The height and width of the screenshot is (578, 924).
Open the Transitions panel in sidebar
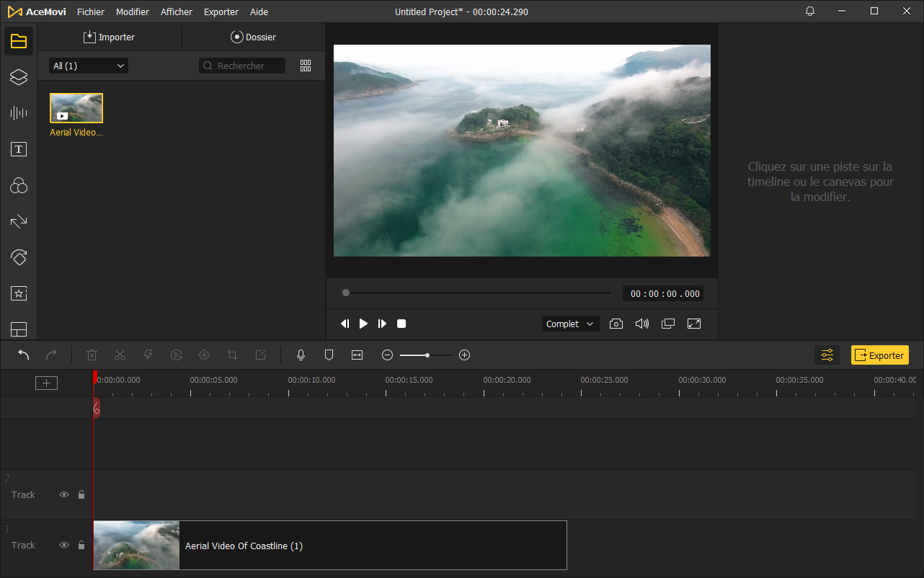tap(19, 221)
